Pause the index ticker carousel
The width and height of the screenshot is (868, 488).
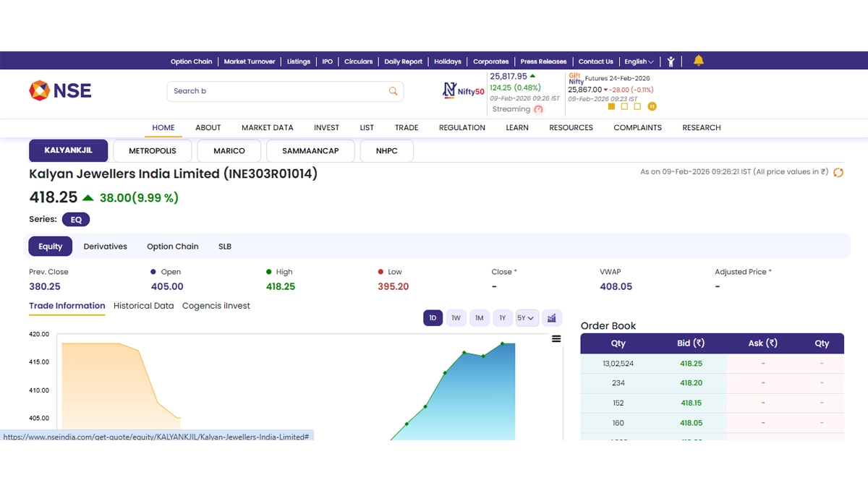point(652,106)
